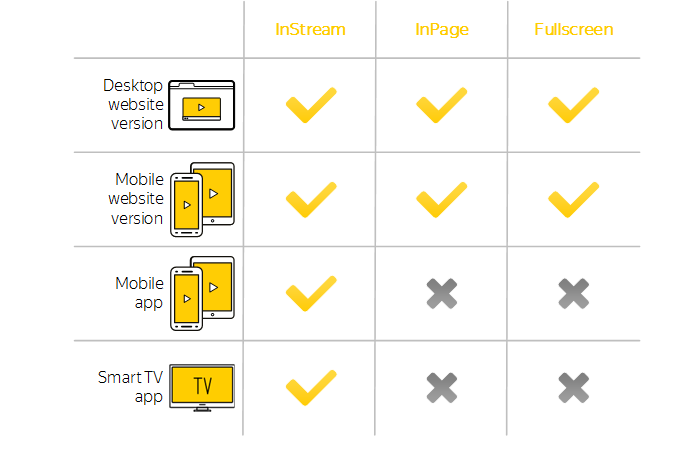Click the InStream checkmark for Smart TV app
699x463 pixels.
(x=311, y=388)
